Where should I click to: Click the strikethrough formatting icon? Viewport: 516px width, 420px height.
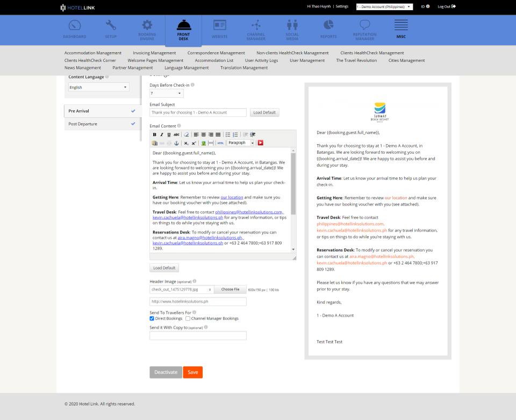[x=176, y=134]
